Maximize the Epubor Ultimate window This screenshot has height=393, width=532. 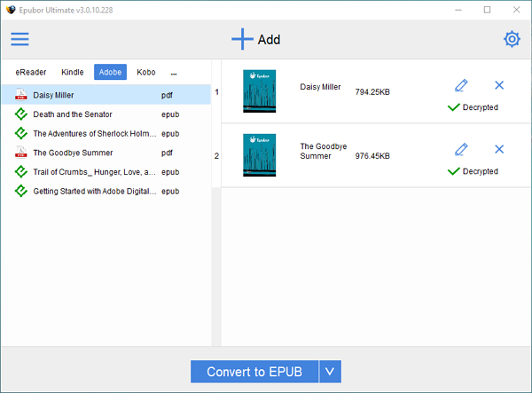(x=487, y=10)
